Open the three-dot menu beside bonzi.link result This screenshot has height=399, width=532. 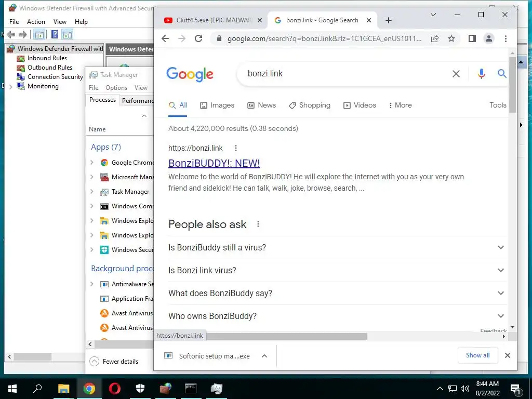(x=236, y=148)
